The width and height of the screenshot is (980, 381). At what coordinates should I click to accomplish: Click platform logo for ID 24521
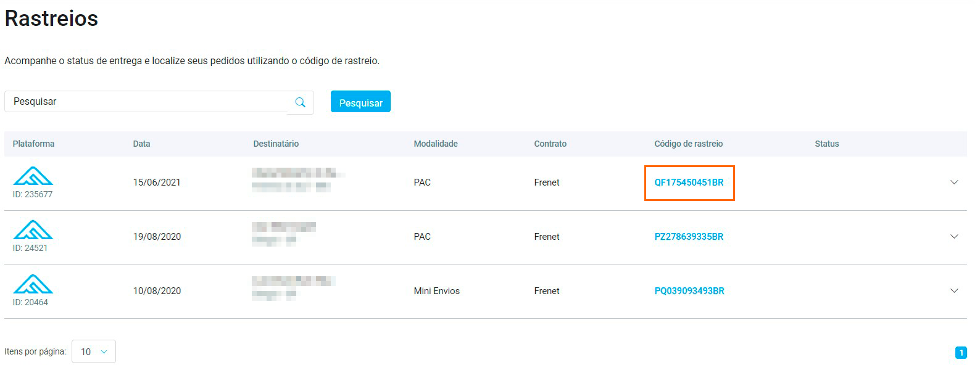tap(33, 230)
